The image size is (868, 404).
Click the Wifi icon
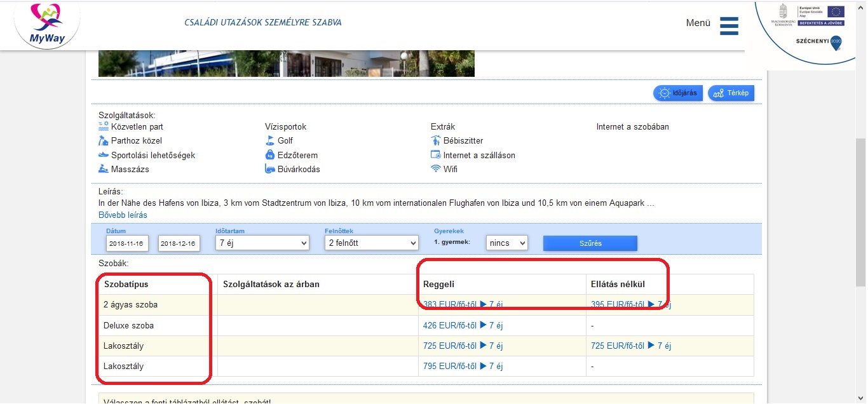tap(436, 169)
